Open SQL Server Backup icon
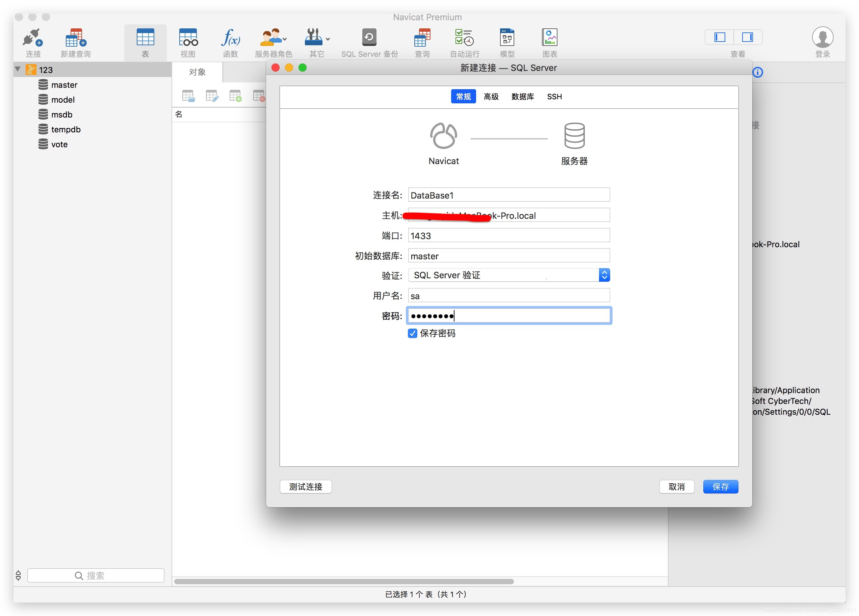Screen dimensions: 859x616 [369, 37]
